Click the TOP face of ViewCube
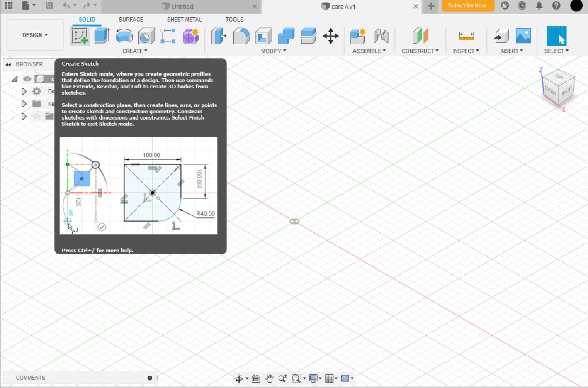 click(559, 77)
